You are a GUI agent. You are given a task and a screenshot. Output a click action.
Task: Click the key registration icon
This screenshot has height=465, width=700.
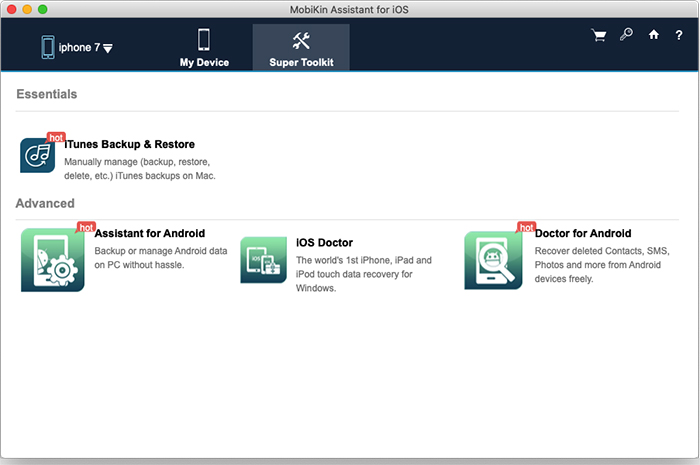coord(626,34)
